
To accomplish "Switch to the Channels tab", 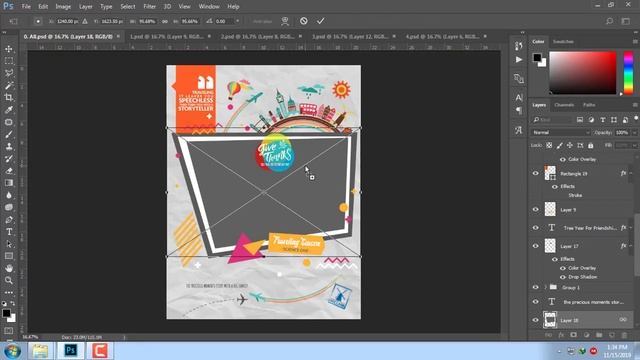I will click(x=564, y=105).
